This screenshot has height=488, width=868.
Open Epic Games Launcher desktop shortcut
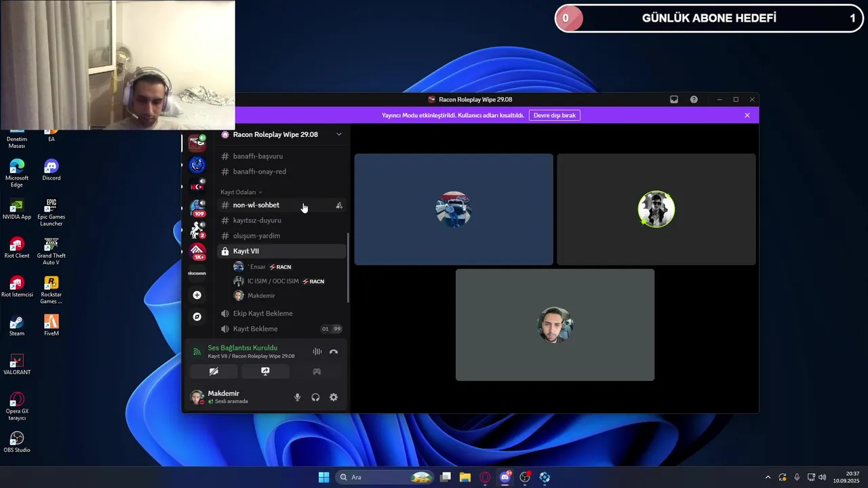coord(52,212)
